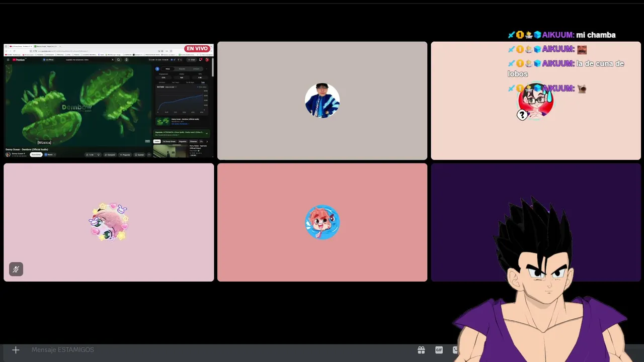This screenshot has width=644, height=362.
Task: Select the glasses avatar with the red background
Action: pyautogui.click(x=536, y=101)
